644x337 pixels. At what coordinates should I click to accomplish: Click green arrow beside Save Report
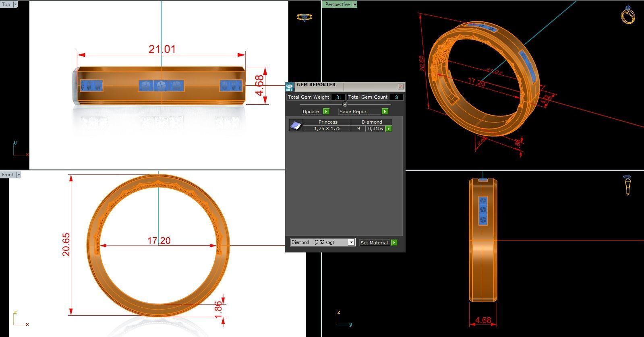385,111
